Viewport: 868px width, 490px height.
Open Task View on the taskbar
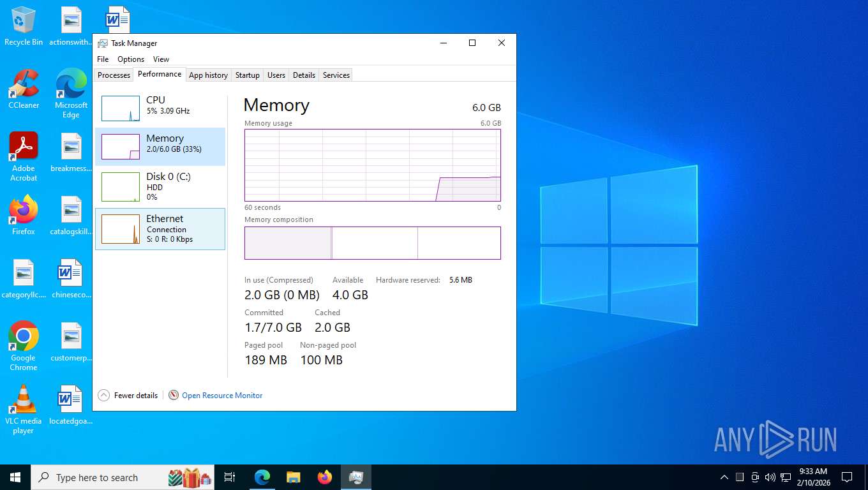(x=230, y=477)
